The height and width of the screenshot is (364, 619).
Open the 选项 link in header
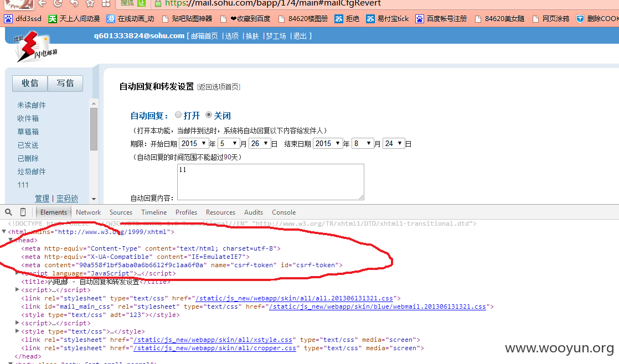pos(232,36)
